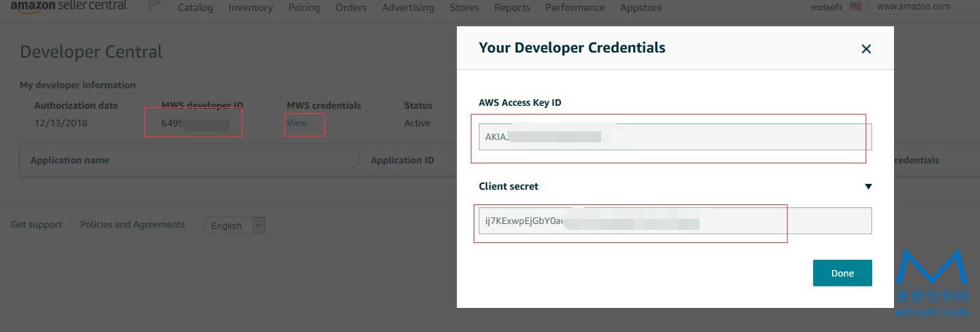Click the Application ID column header
This screenshot has width=980, height=332.
[402, 161]
